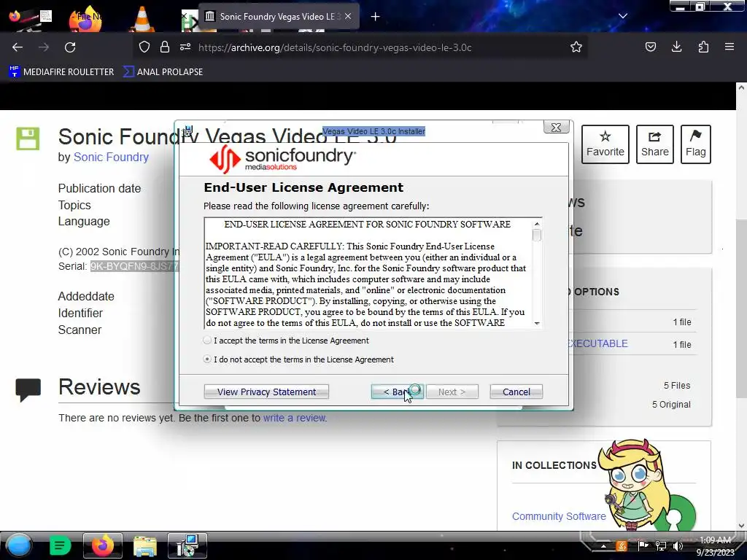The height and width of the screenshot is (560, 747).
Task: Expand the list all tabs chevron
Action: (x=623, y=16)
